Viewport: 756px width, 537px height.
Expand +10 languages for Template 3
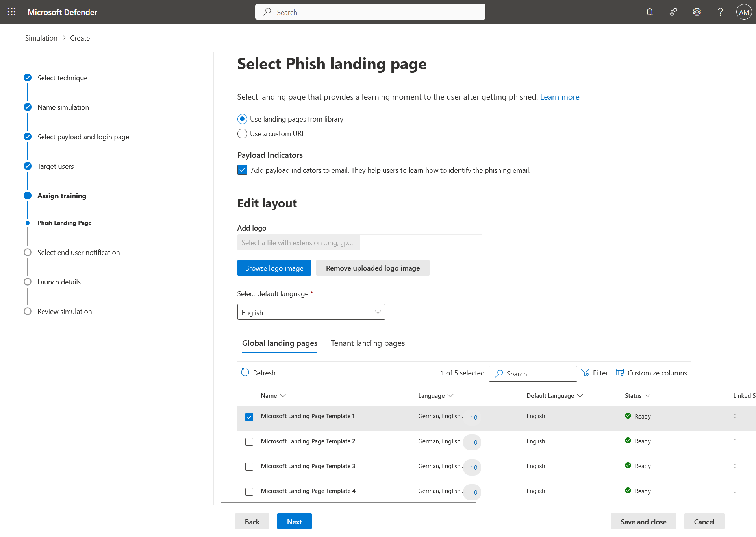point(472,467)
